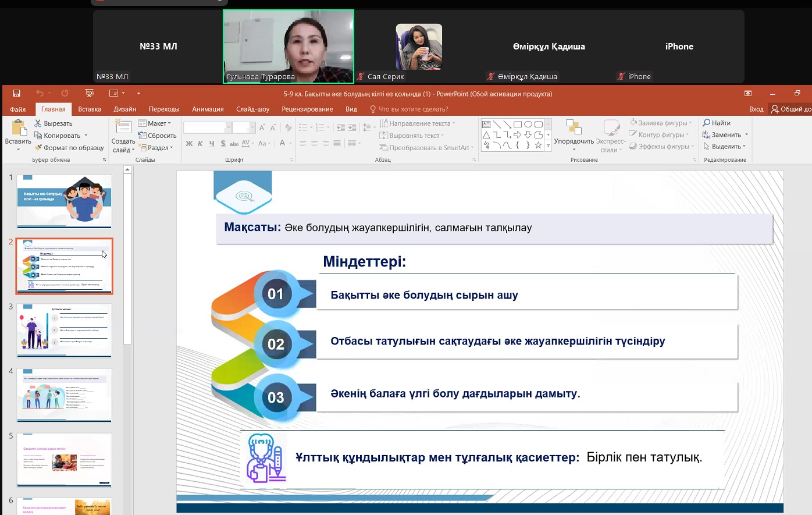This screenshot has width=812, height=515.
Task: Start slideshow from beginning icon in quick access
Action: point(89,93)
